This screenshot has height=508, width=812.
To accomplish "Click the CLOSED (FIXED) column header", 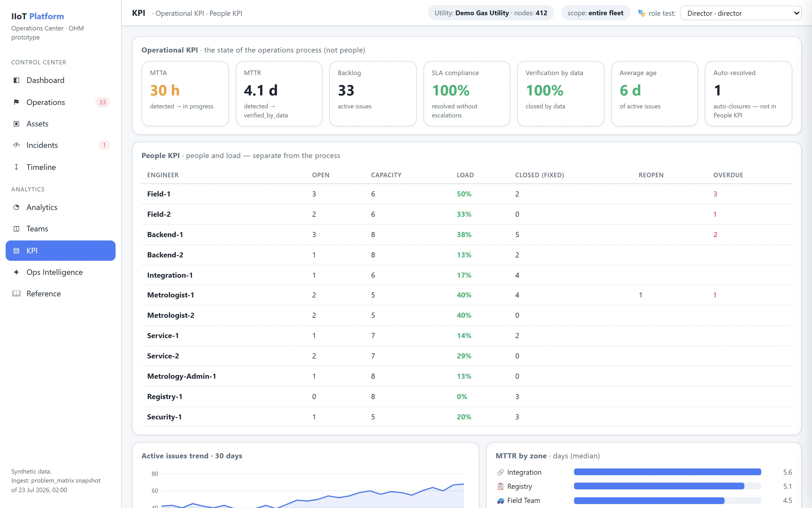I will [540, 175].
